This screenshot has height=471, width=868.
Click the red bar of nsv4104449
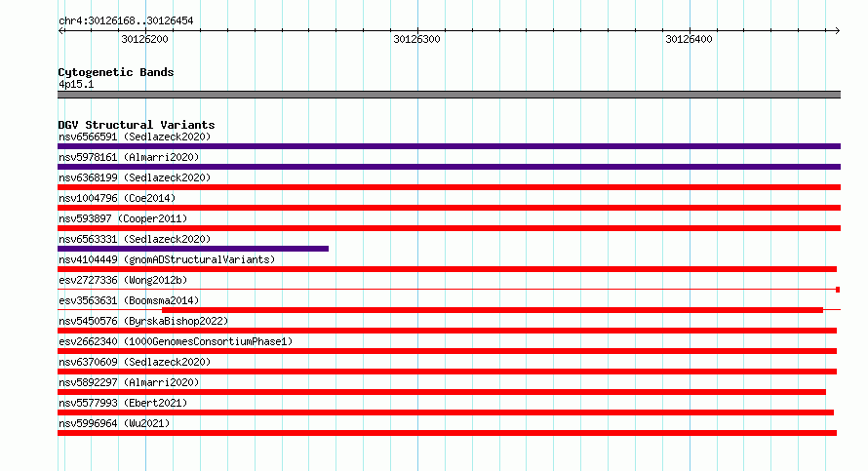448,269
